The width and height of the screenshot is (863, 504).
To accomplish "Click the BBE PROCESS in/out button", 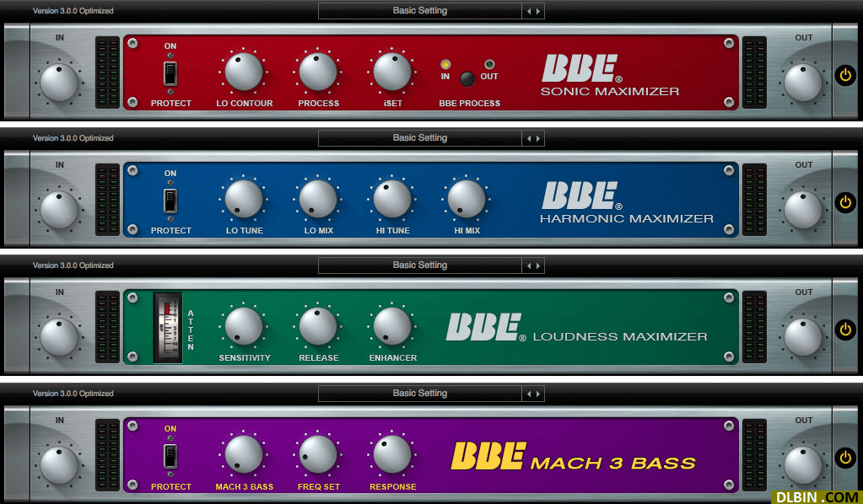I will pos(467,79).
